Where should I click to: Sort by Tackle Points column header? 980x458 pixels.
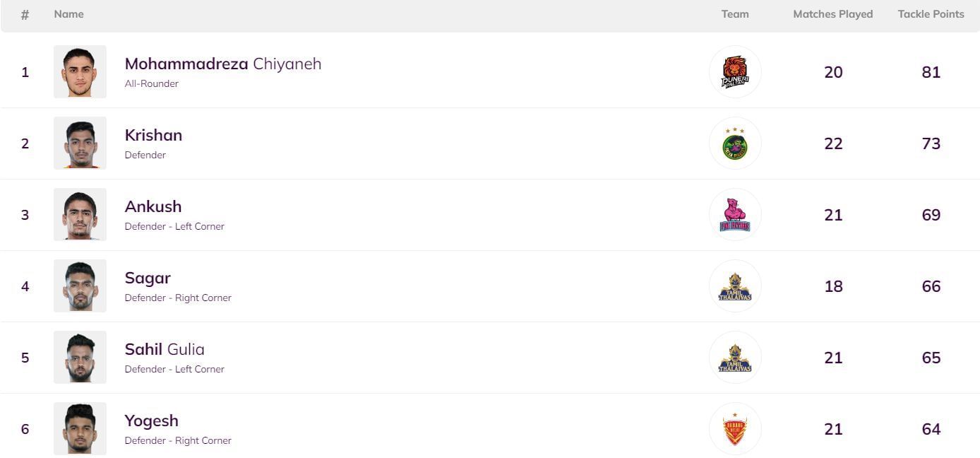tap(931, 14)
